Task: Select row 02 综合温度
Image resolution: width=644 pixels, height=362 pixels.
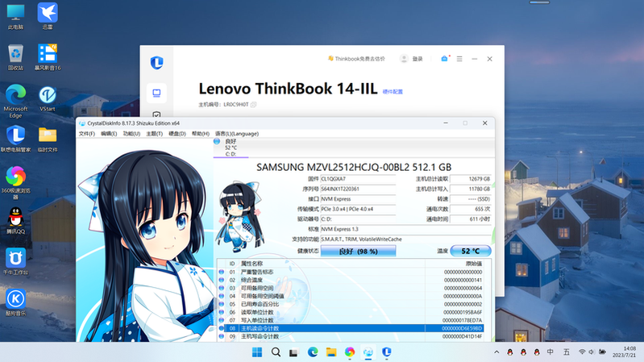Action: coord(351,281)
